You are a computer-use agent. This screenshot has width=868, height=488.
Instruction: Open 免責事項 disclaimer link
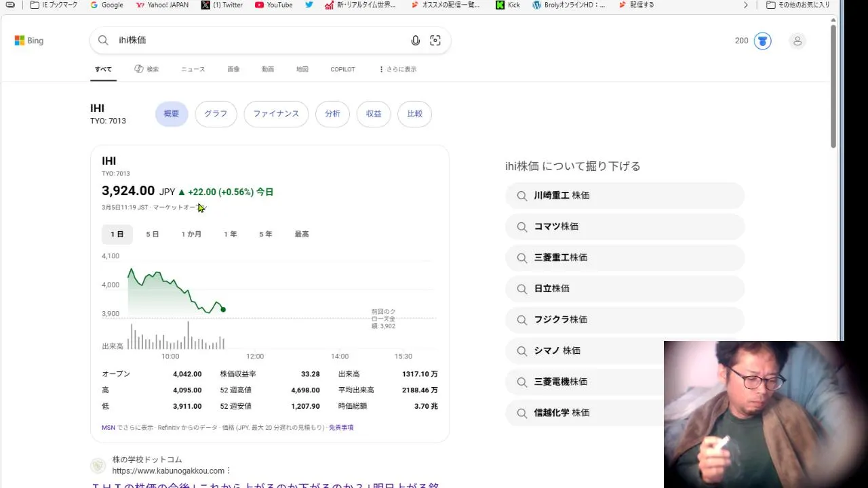click(x=341, y=428)
